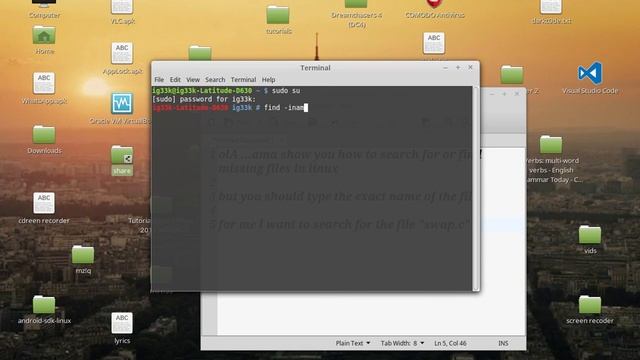Open the Computer desktop icon
The height and width of the screenshot is (360, 640).
tap(44, 4)
